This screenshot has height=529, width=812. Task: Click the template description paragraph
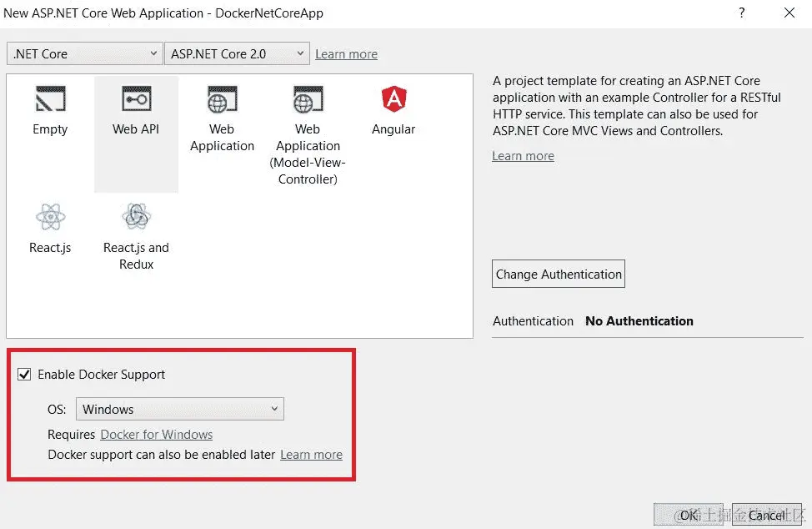pyautogui.click(x=636, y=106)
